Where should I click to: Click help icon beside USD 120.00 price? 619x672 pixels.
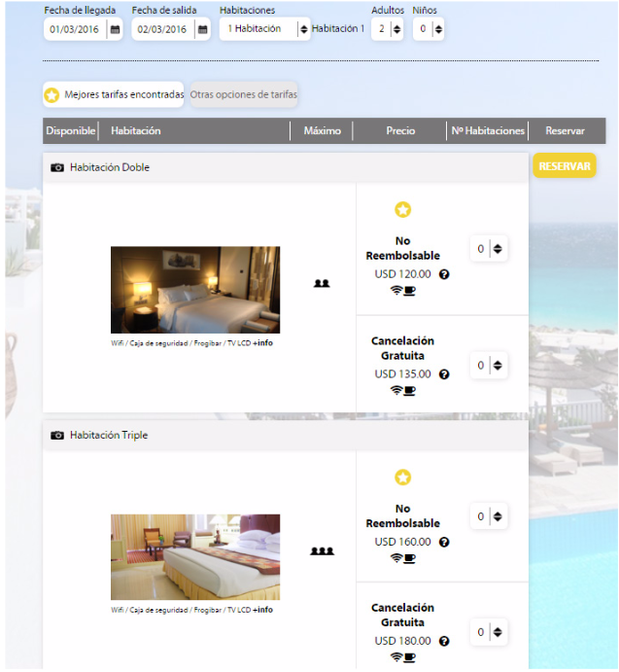(x=444, y=274)
